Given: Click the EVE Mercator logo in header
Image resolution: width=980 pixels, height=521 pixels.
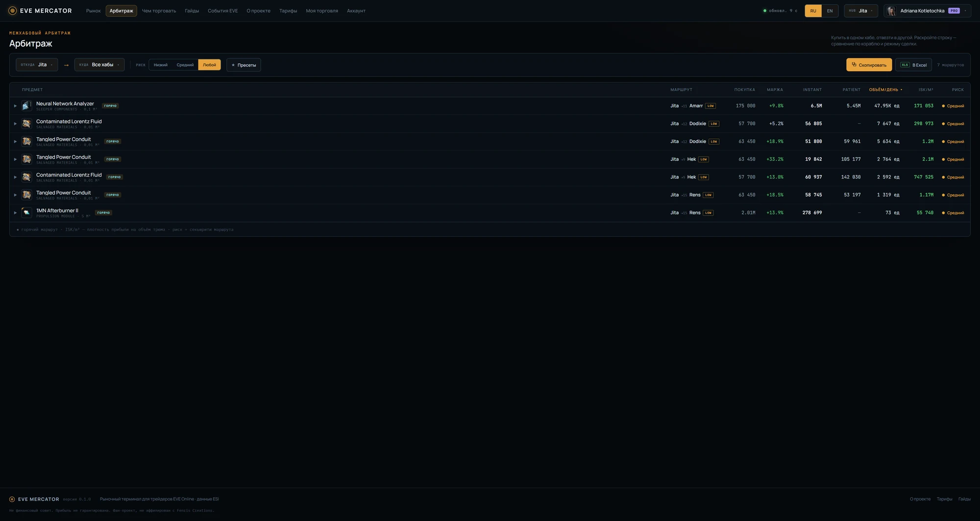Looking at the screenshot, I should tap(41, 11).
